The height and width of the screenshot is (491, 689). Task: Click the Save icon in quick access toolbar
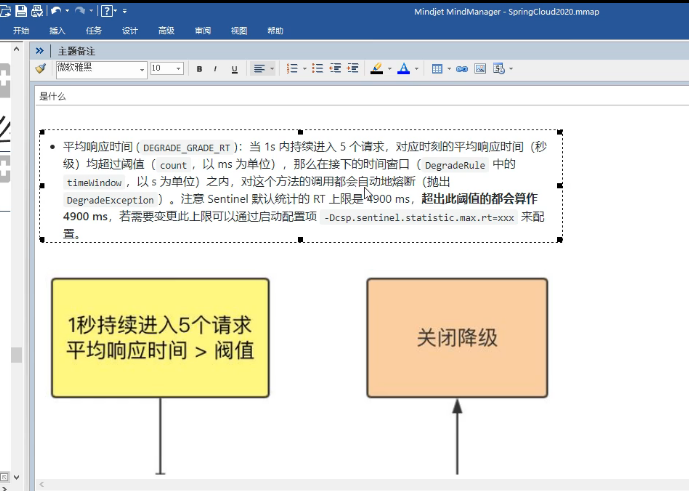[x=21, y=11]
